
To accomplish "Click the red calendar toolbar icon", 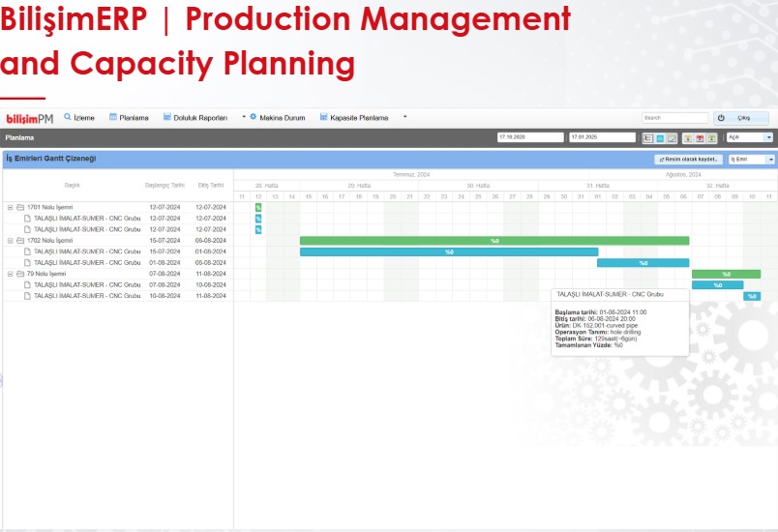I will pos(700,138).
